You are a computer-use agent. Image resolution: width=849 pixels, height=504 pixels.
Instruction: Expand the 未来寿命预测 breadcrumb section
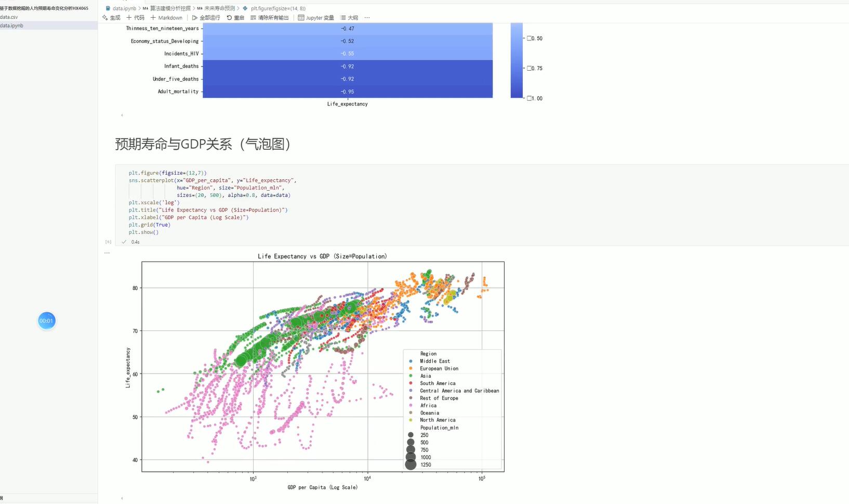coord(220,8)
